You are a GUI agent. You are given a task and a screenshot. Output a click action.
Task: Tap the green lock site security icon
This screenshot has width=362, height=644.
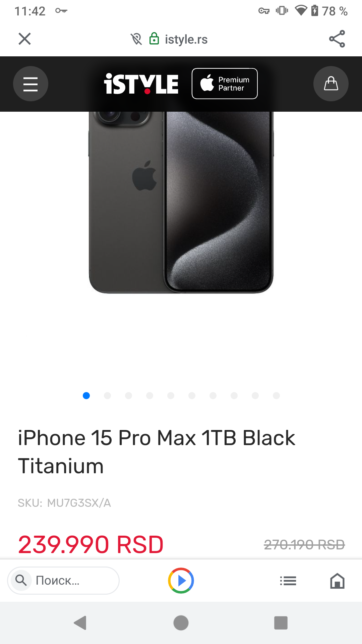point(154,39)
